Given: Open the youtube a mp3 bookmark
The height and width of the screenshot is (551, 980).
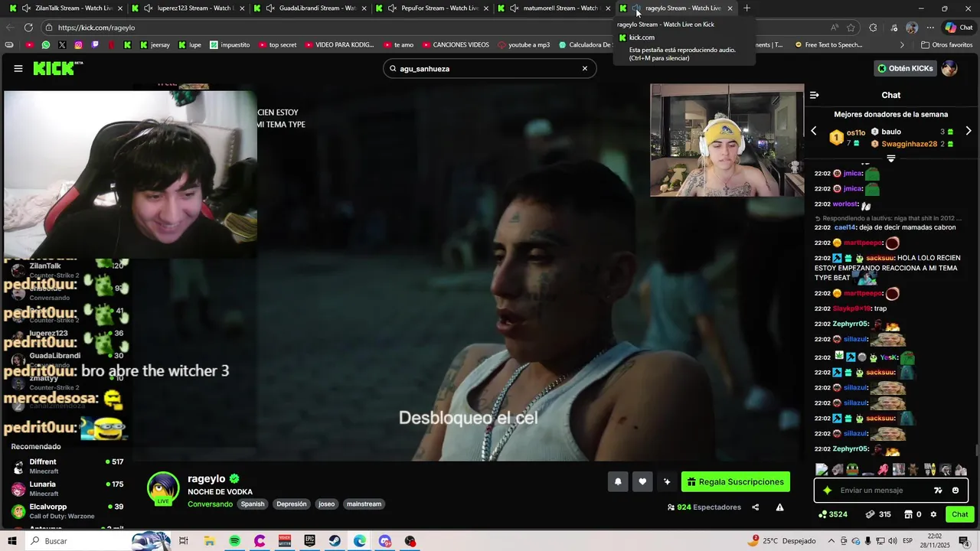Looking at the screenshot, I should 524,45.
